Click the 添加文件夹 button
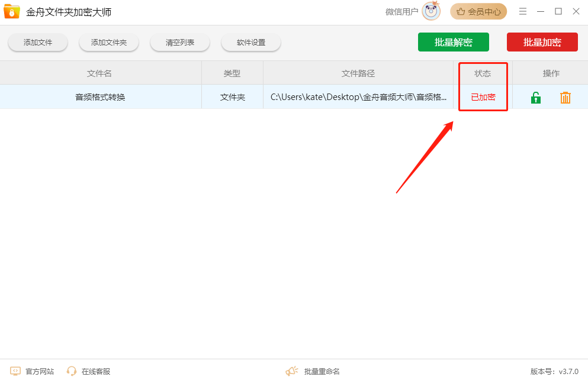Screen dimensions: 588x380 (x=109, y=43)
